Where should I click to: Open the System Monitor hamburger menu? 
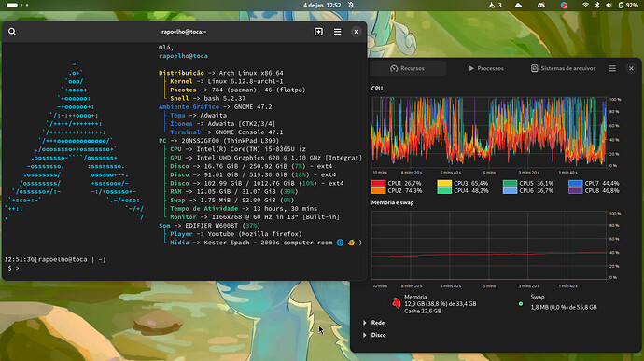612,68
